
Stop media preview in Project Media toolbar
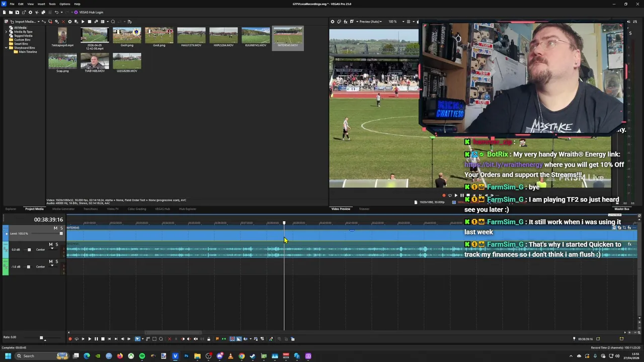[90, 22]
